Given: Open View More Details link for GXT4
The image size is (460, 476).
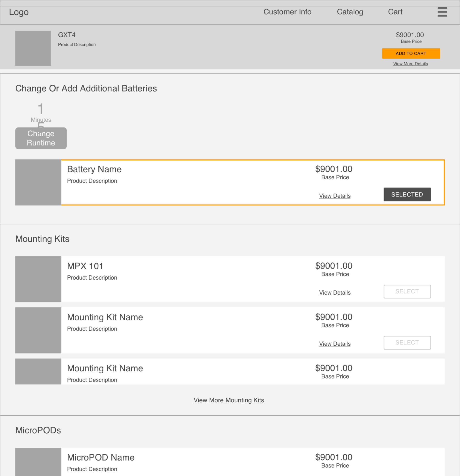Looking at the screenshot, I should [x=410, y=64].
